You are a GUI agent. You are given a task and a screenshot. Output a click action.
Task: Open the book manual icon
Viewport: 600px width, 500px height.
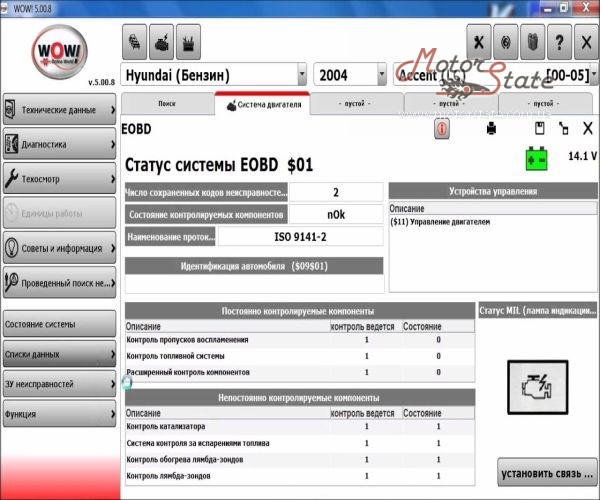[x=533, y=42]
